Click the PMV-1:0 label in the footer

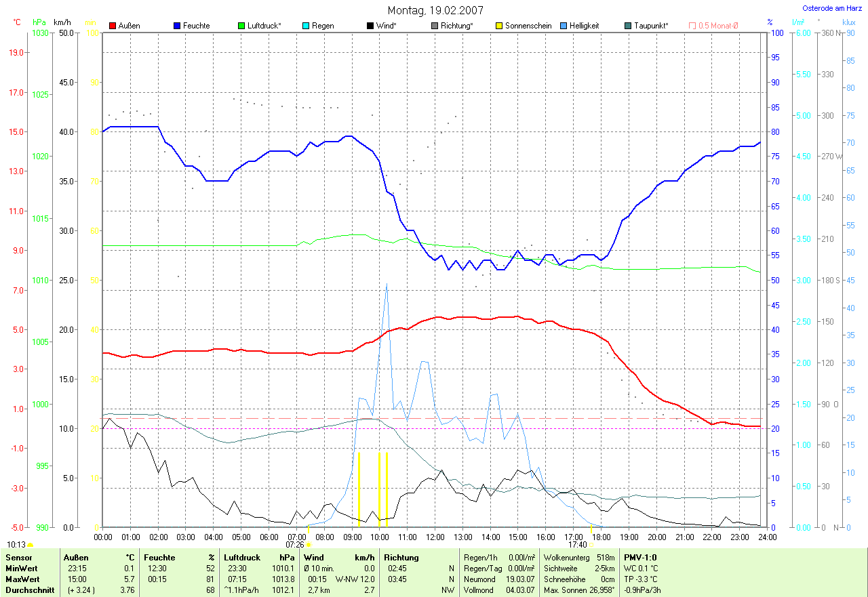pos(640,558)
